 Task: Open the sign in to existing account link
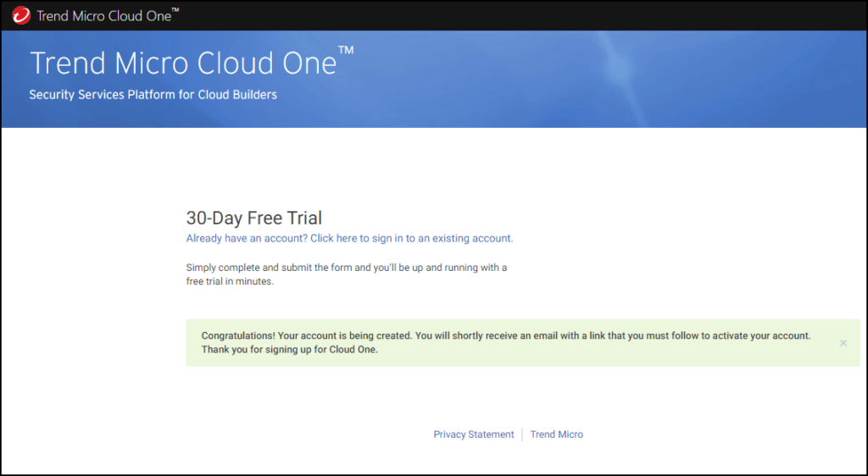[x=349, y=238]
